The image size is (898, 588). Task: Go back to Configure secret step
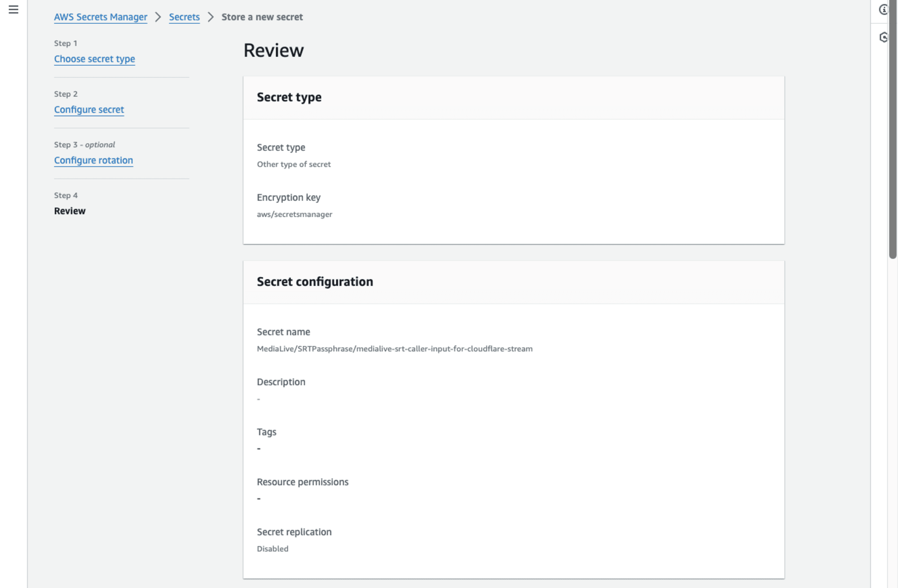[89, 110]
